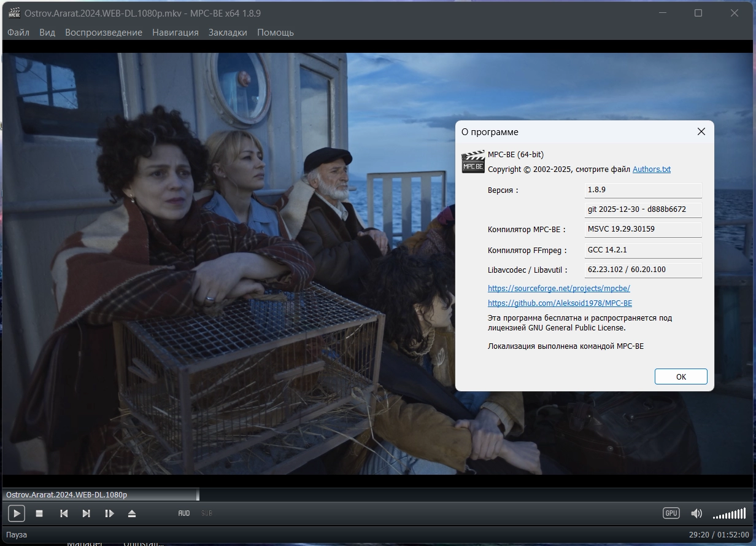Click the MPC-BE clapperboard logo in dialog

coord(473,162)
